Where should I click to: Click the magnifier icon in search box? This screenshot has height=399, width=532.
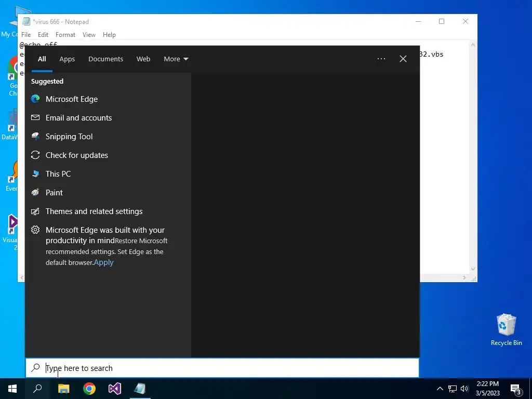(x=36, y=367)
